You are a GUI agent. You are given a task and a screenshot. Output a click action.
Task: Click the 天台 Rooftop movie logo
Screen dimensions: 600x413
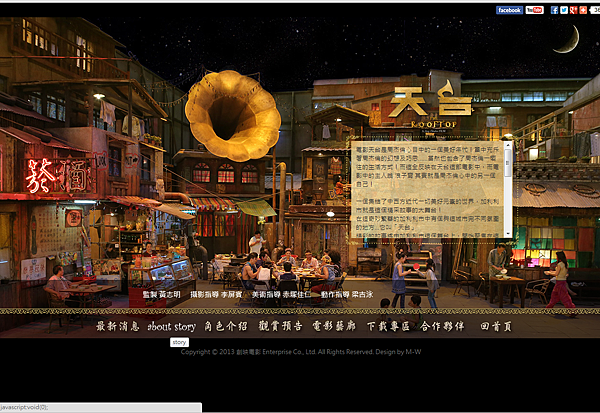click(x=432, y=107)
